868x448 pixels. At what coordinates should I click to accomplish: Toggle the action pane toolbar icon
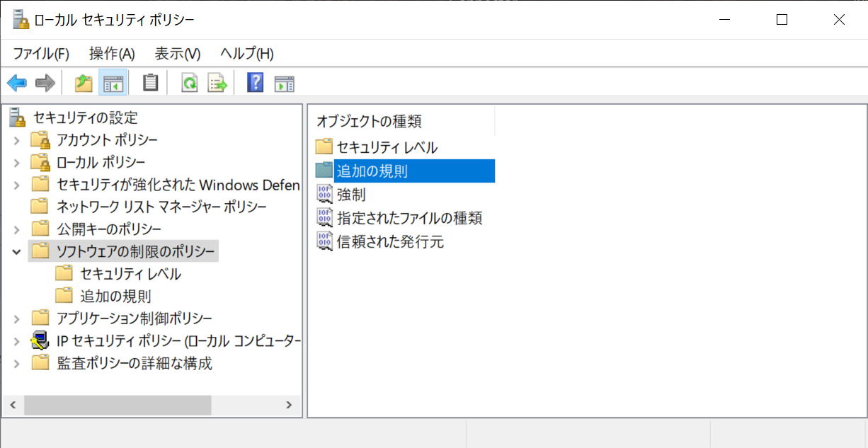point(284,83)
